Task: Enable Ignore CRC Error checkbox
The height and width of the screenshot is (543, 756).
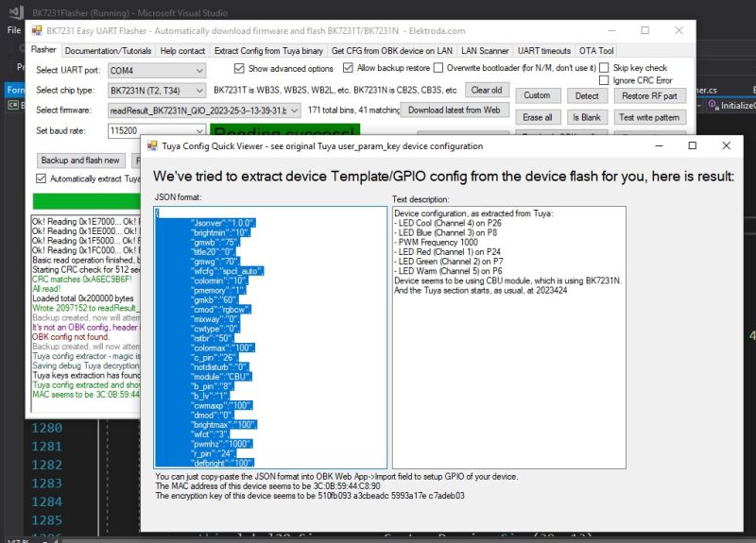Action: [x=604, y=80]
